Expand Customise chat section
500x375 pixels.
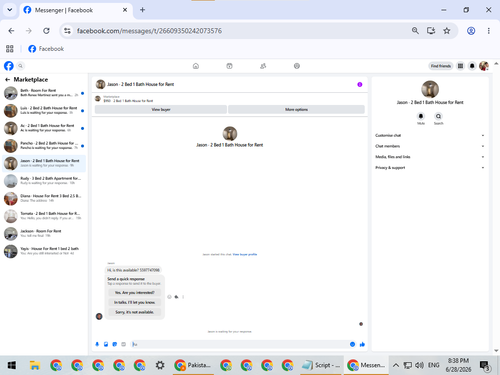[x=430, y=135]
